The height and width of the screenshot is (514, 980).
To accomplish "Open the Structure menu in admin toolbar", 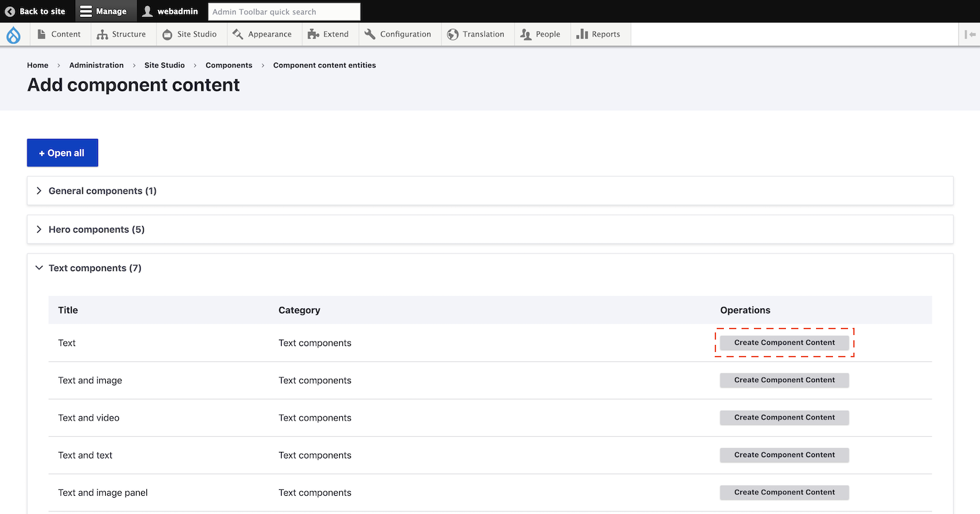I will 122,35.
